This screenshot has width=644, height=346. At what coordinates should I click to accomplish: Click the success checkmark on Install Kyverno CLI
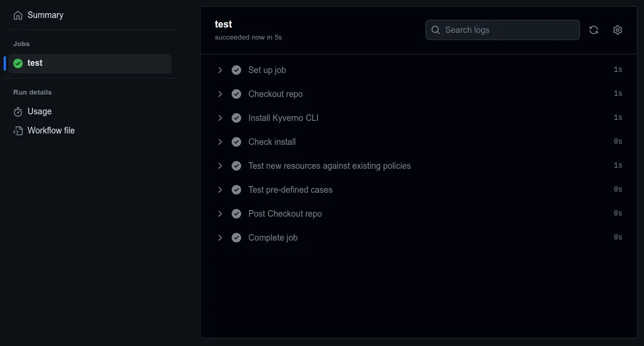[x=236, y=118]
